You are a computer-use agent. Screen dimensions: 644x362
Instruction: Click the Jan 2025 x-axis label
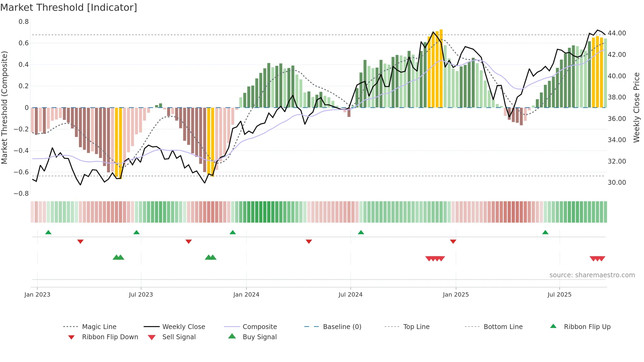coord(456,294)
